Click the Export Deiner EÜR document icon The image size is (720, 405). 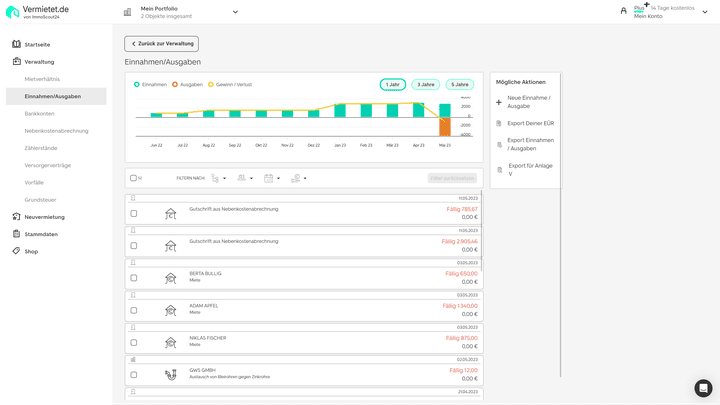point(499,123)
